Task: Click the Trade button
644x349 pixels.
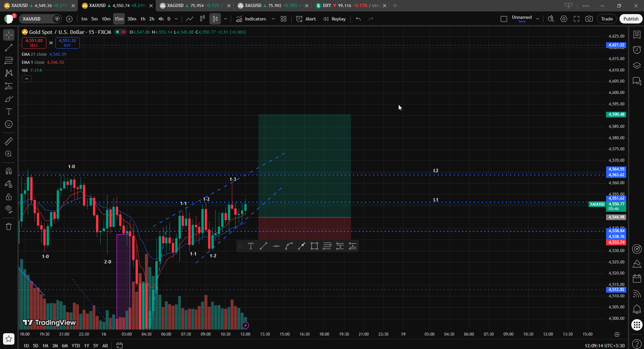Action: click(607, 19)
